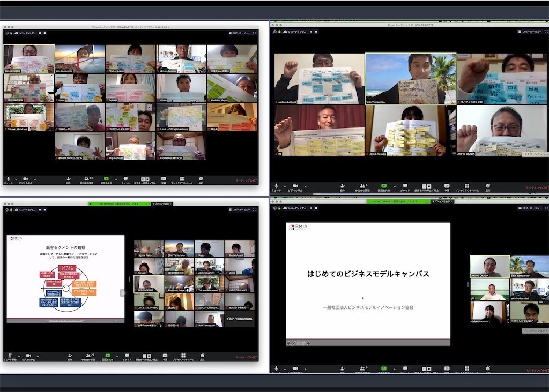The height and width of the screenshot is (392, 549).
Task: Switch to Speaker View in top-left window
Action: (x=240, y=33)
